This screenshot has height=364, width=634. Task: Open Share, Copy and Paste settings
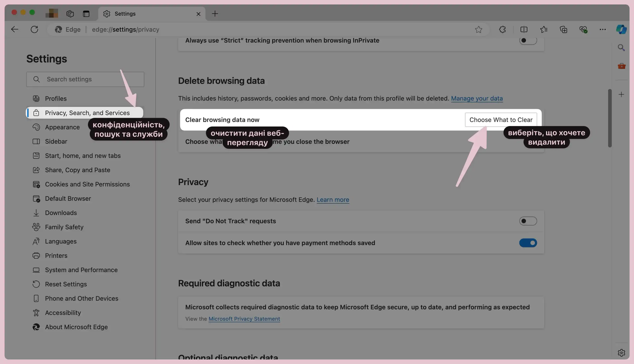[x=85, y=170]
